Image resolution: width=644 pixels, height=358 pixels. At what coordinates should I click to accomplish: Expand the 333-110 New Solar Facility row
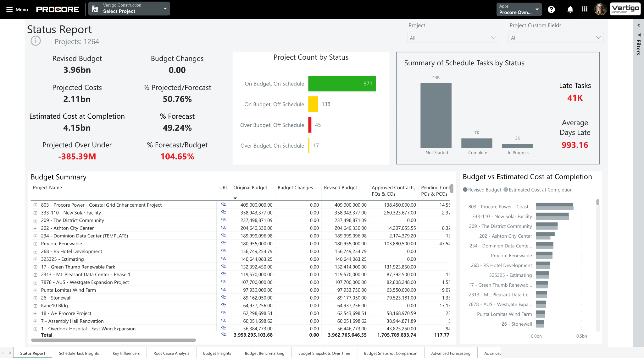35,213
